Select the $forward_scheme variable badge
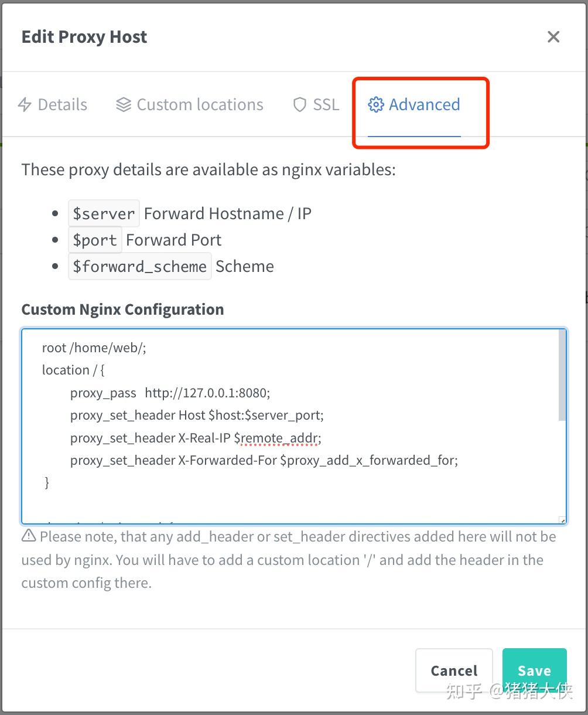588x715 pixels. (139, 266)
